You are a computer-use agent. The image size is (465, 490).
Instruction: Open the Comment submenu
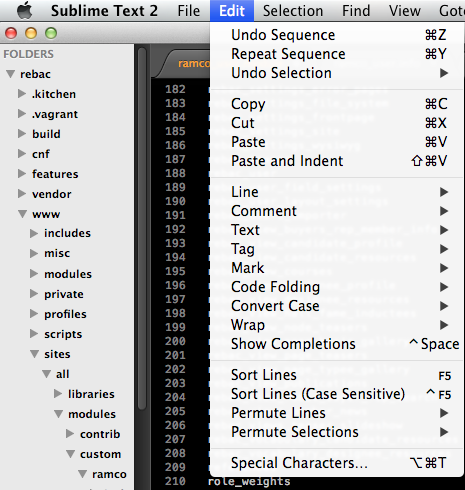[337, 211]
